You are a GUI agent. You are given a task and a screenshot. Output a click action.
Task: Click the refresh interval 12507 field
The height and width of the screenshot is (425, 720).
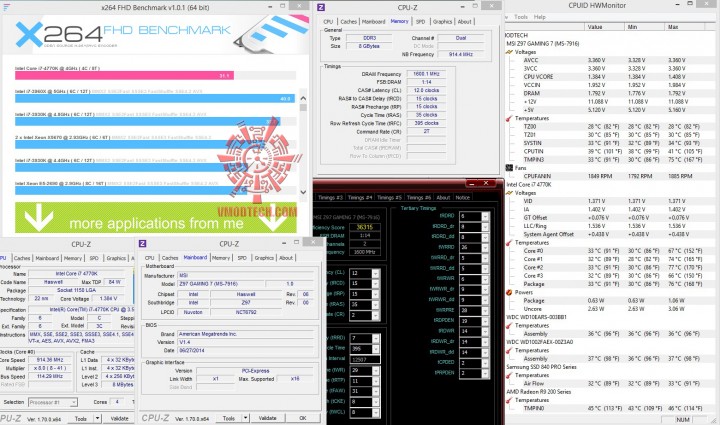coord(365,359)
